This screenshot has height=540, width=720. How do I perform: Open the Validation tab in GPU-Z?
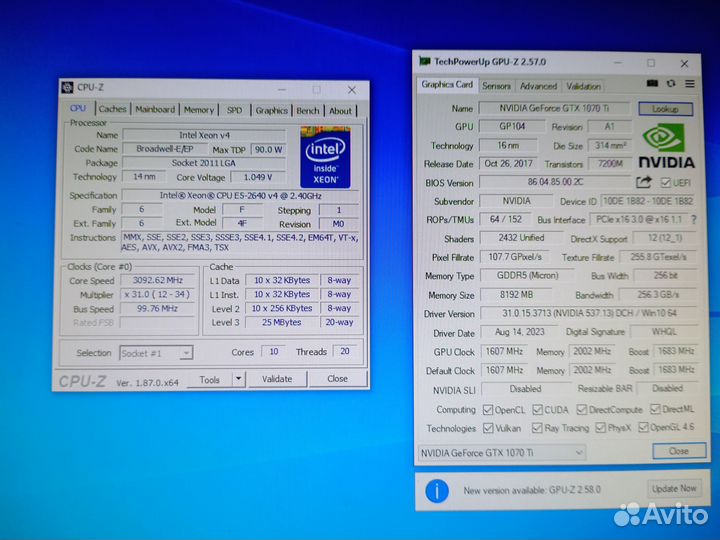pos(583,86)
